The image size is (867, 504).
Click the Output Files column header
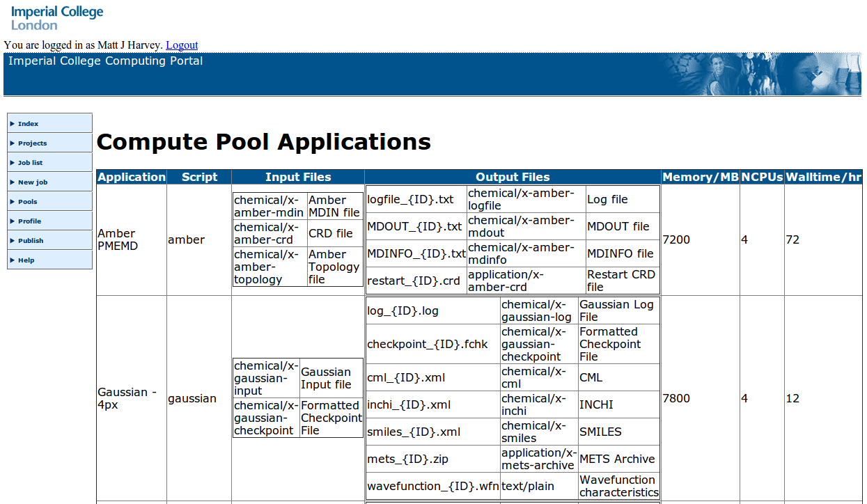click(x=513, y=178)
